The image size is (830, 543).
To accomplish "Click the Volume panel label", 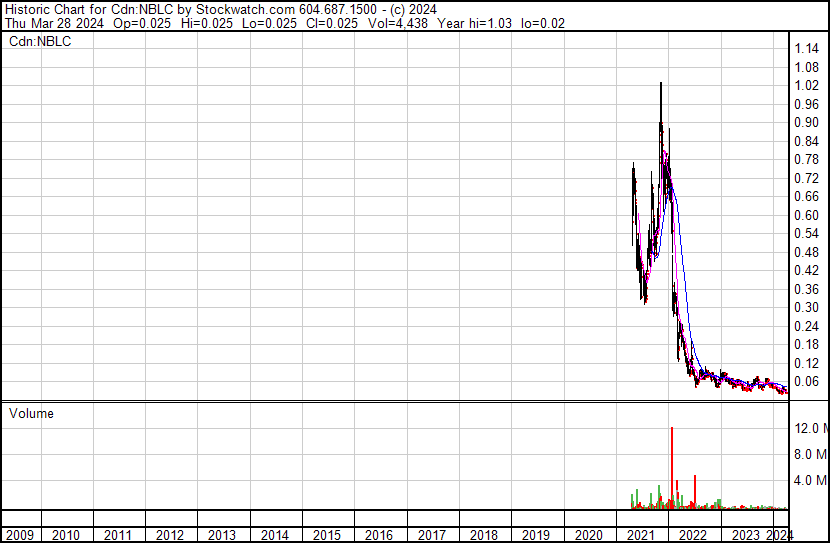I will [31, 413].
